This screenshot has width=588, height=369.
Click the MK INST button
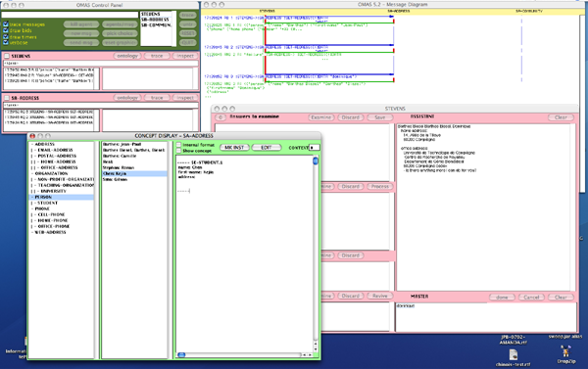[234, 148]
